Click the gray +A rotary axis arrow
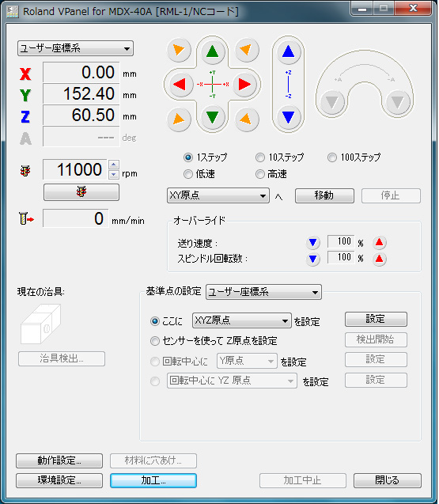 click(x=332, y=102)
